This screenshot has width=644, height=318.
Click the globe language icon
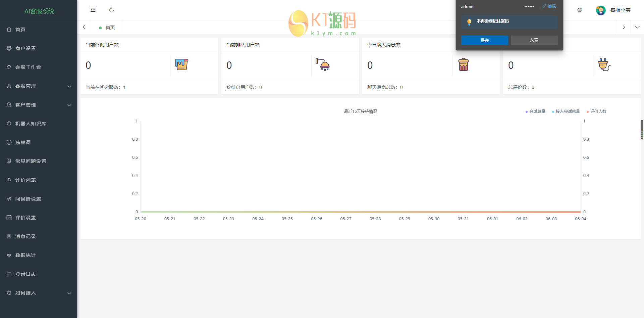click(580, 10)
